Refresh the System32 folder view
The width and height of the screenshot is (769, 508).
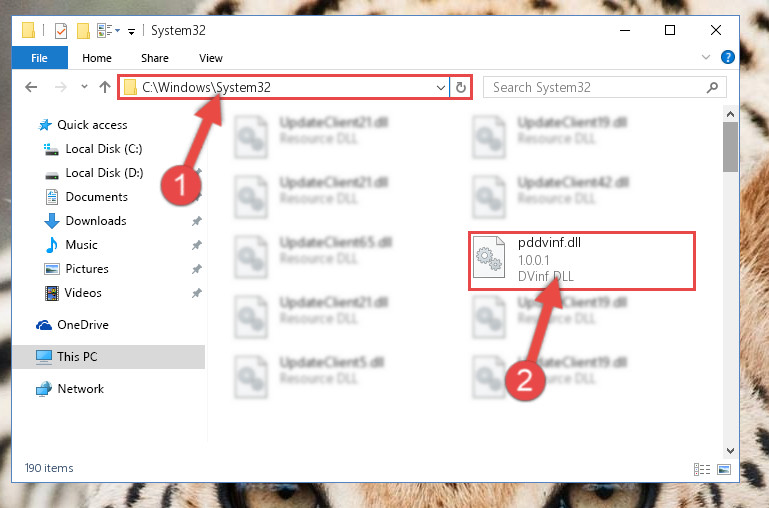[461, 87]
